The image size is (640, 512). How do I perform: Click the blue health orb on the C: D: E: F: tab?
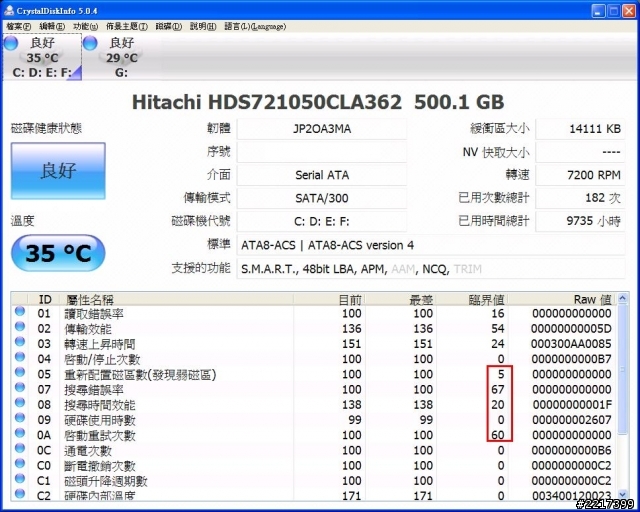point(11,43)
